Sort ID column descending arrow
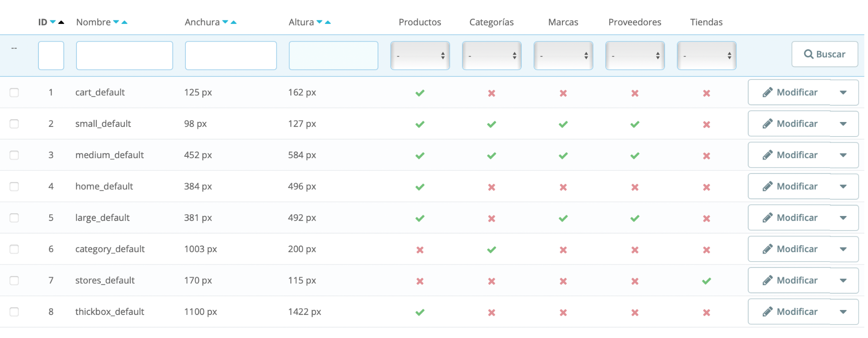 pyautogui.click(x=53, y=22)
